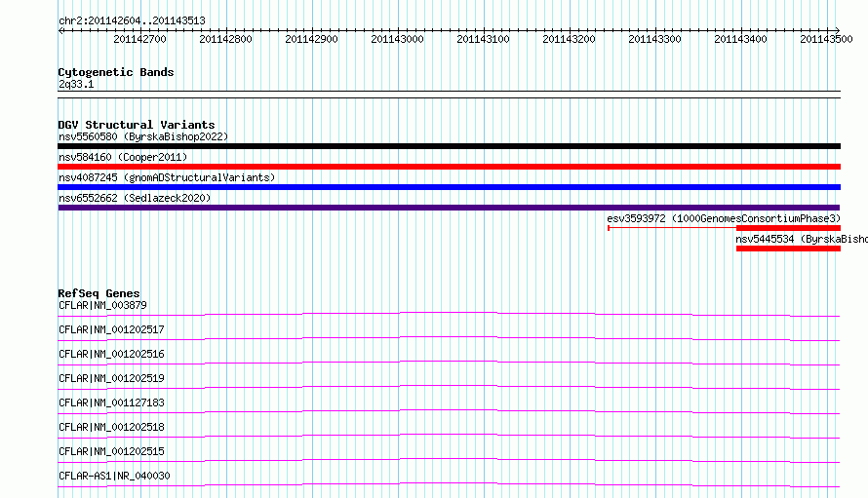Click ruler position 201142800
The image size is (868, 498).
click(x=225, y=39)
